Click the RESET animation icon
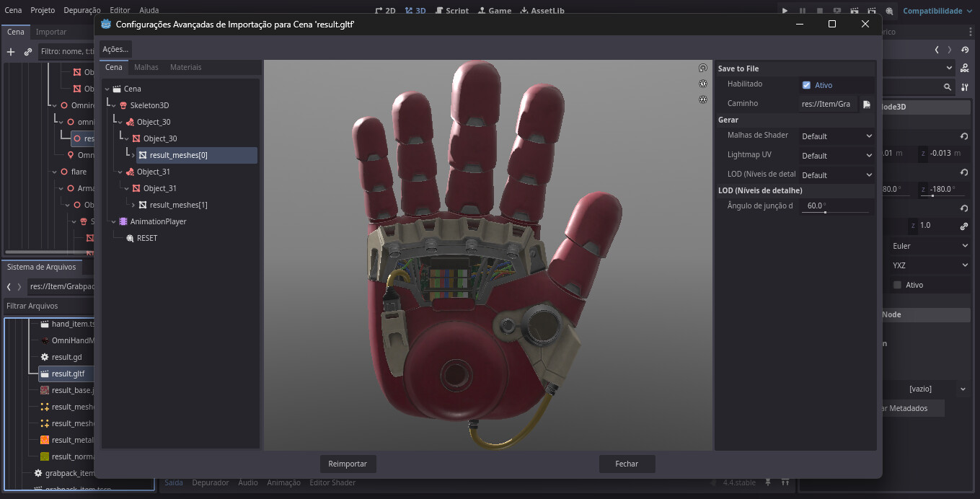Image resolution: width=980 pixels, height=499 pixels. pyautogui.click(x=130, y=238)
